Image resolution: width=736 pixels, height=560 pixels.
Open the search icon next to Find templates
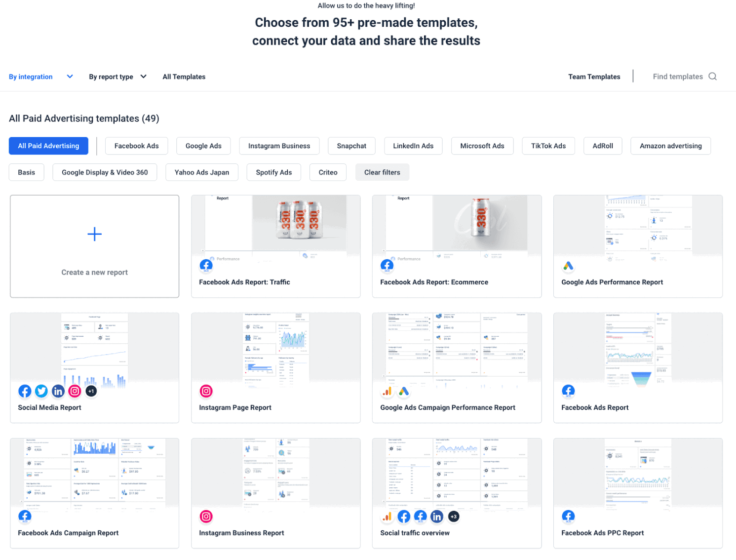point(712,77)
